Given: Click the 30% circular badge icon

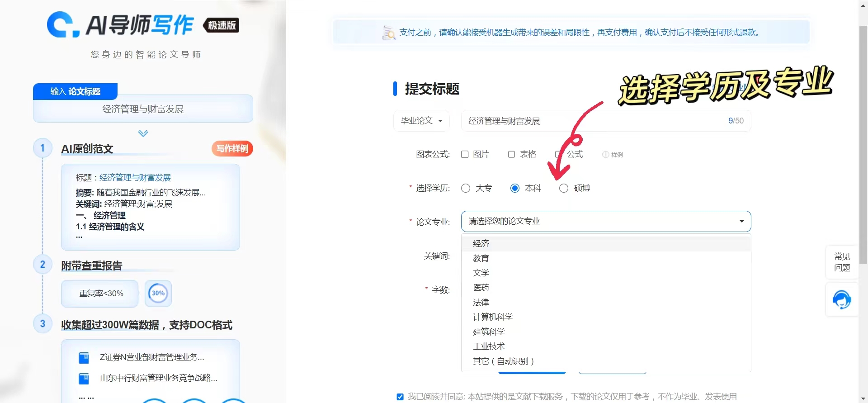Looking at the screenshot, I should pyautogui.click(x=158, y=293).
